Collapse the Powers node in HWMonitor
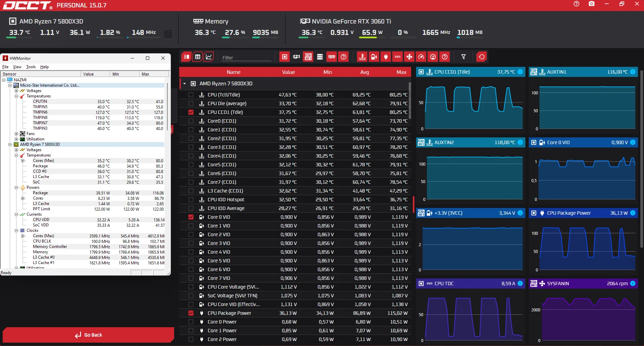Screen dimensions: 644x346 [16, 187]
